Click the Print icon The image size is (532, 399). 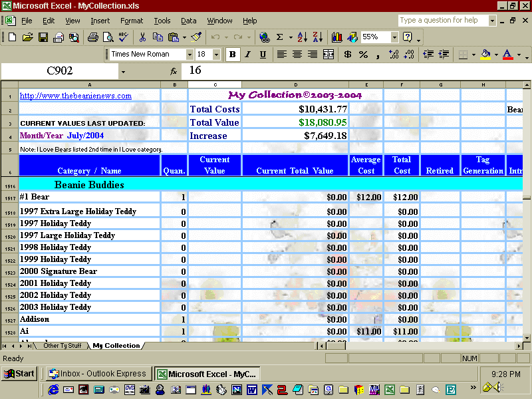92,37
